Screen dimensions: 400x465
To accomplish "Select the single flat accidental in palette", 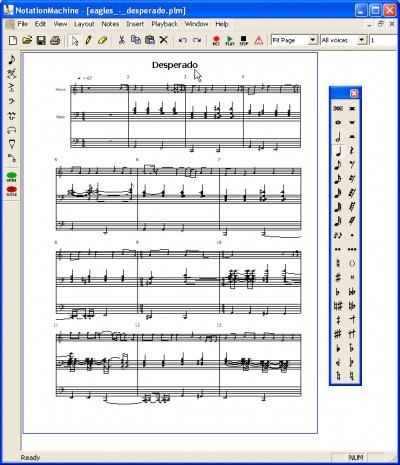I will (338, 292).
